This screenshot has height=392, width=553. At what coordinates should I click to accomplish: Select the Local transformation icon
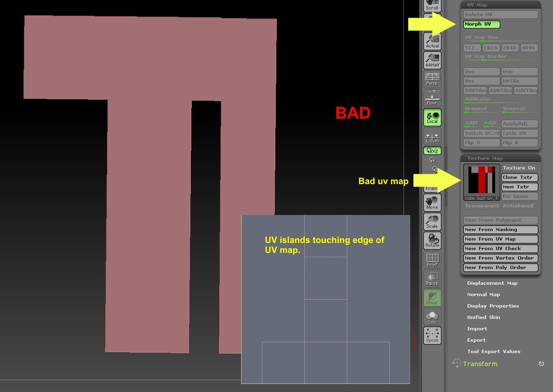coord(432,118)
